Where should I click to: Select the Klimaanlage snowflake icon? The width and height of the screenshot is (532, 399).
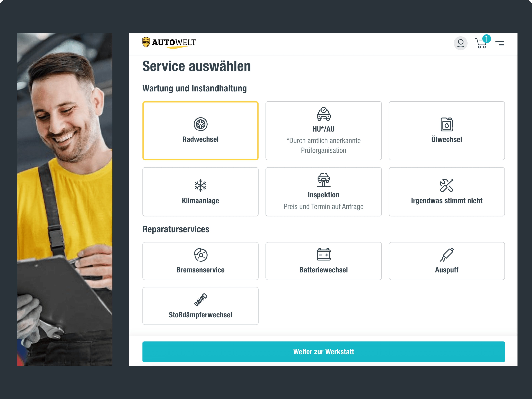coord(200,185)
